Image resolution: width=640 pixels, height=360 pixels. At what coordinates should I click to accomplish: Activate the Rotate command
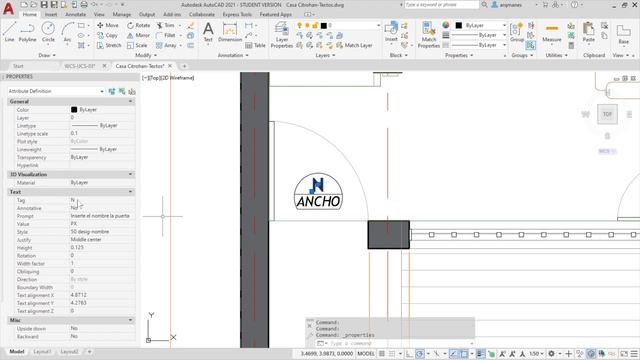(138, 25)
